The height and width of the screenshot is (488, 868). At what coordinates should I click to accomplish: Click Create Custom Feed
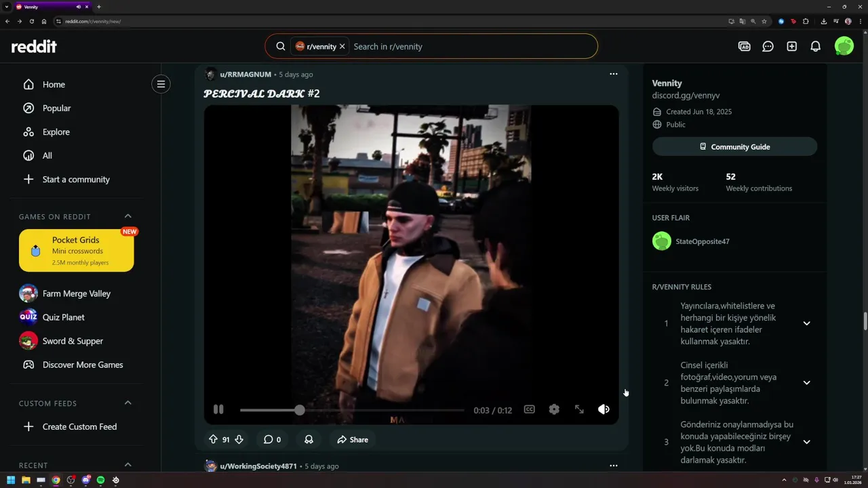point(79,427)
